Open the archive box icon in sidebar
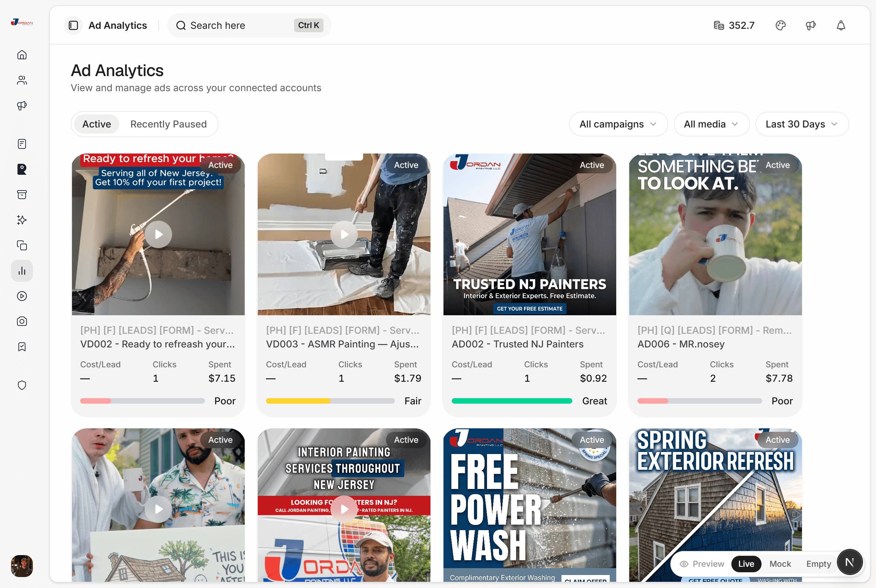Screen dimensions: 876x588 click(x=22, y=195)
